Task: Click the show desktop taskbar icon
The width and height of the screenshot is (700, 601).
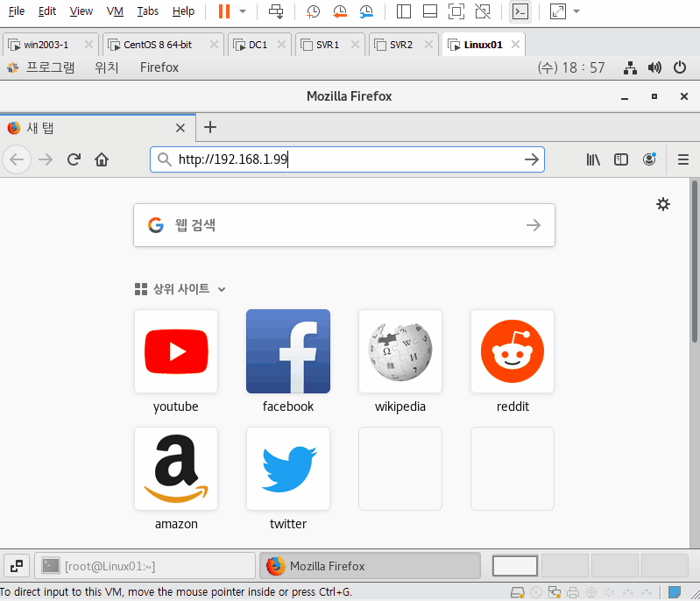Action: click(x=17, y=566)
